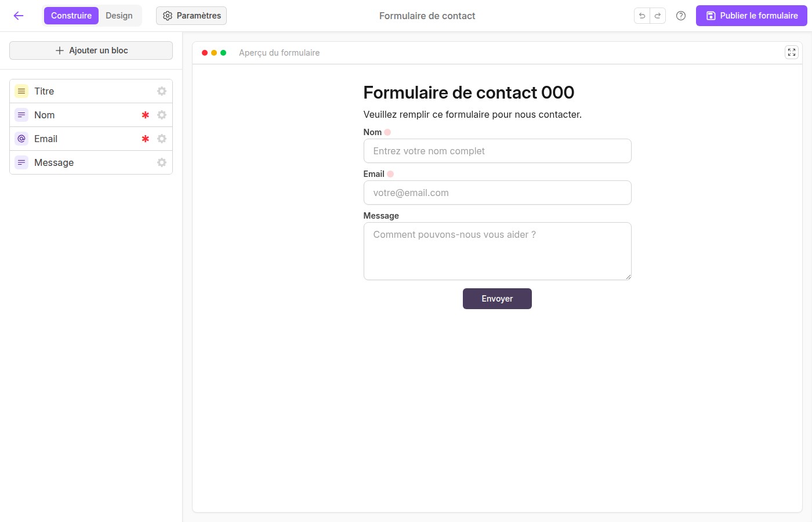Open the help question mark icon
The width and height of the screenshot is (812, 522).
point(681,16)
